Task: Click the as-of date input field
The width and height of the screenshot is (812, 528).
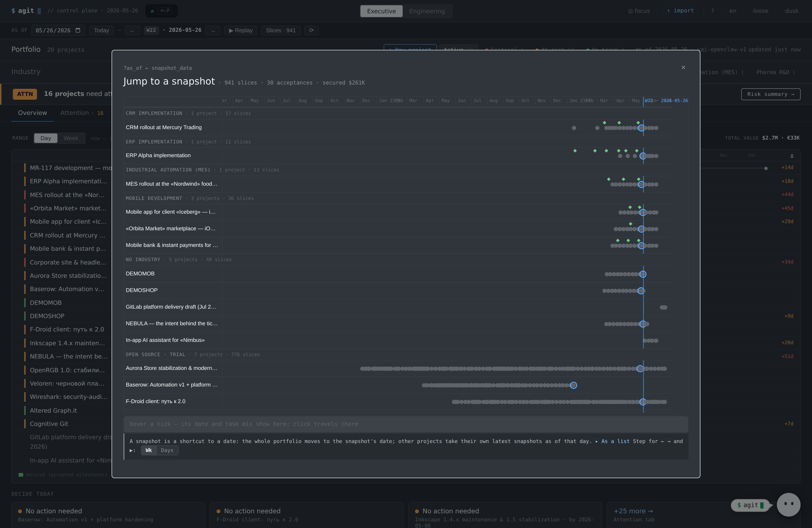Action: (58, 30)
